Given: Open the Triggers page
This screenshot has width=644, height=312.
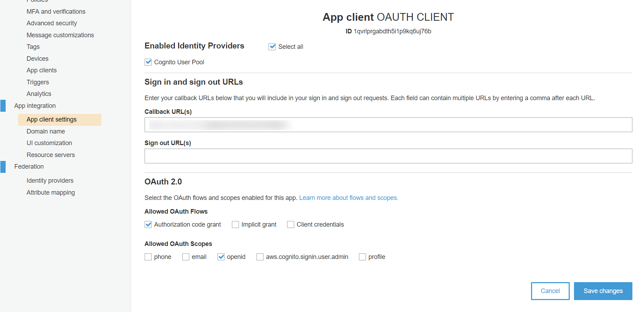Looking at the screenshot, I should point(38,82).
